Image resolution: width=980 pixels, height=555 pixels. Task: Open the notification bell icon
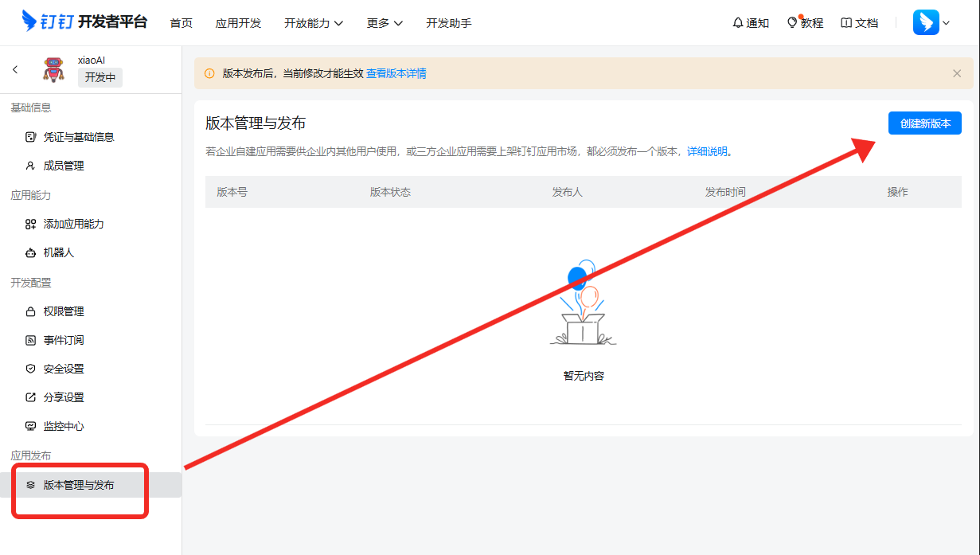737,23
